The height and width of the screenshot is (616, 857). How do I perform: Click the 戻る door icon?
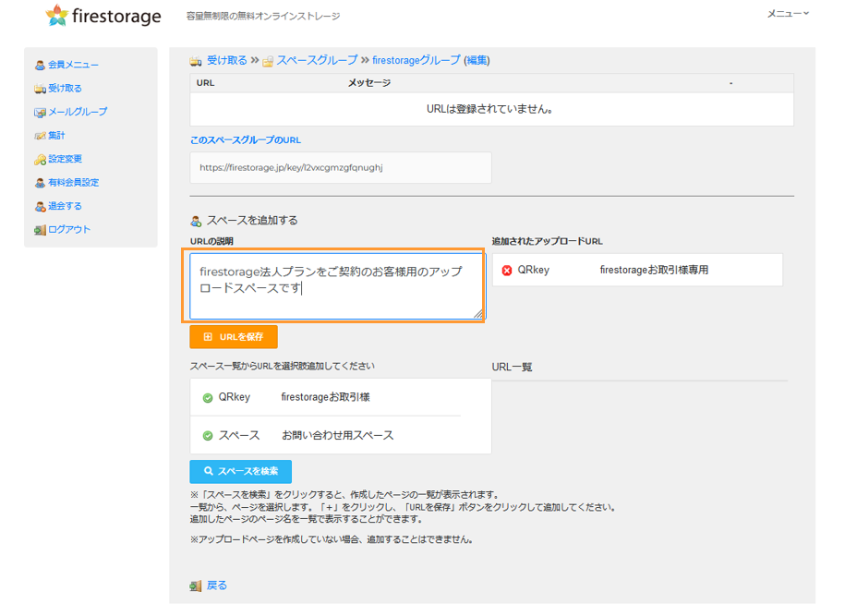(x=196, y=586)
